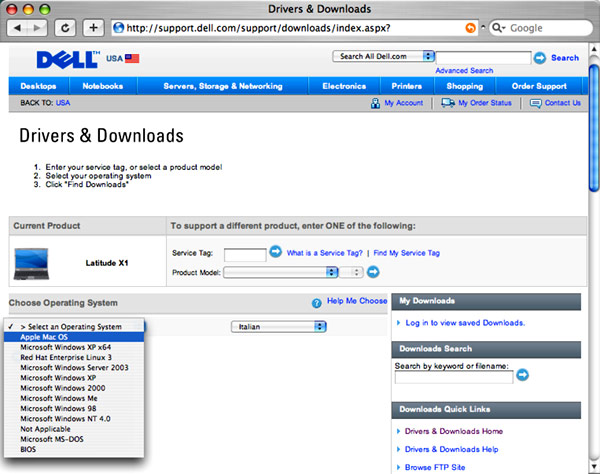Click the Advanced Search link

(x=464, y=71)
